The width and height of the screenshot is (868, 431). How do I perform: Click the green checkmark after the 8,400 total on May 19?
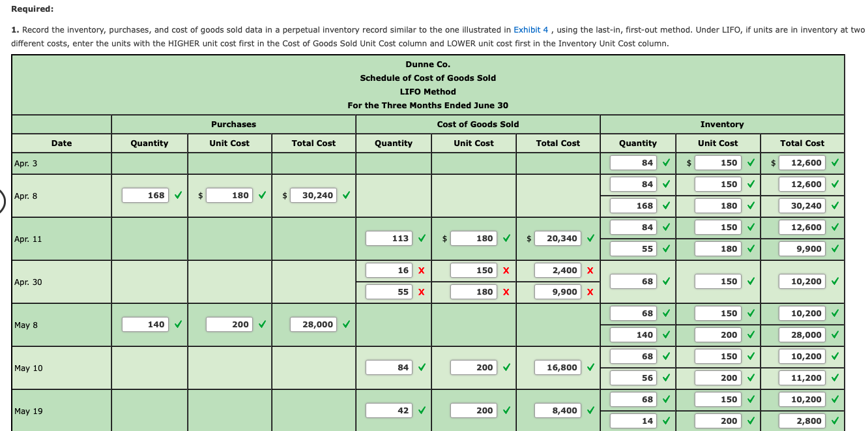click(x=590, y=410)
